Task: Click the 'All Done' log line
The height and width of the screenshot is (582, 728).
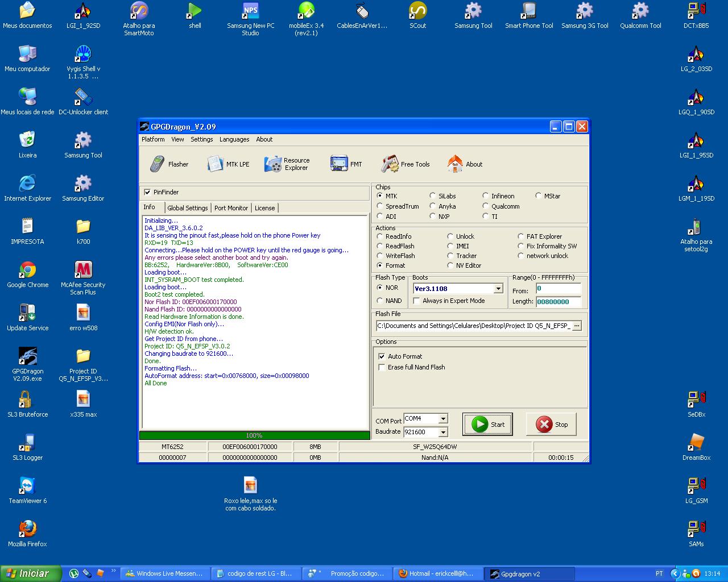Action: [156, 383]
